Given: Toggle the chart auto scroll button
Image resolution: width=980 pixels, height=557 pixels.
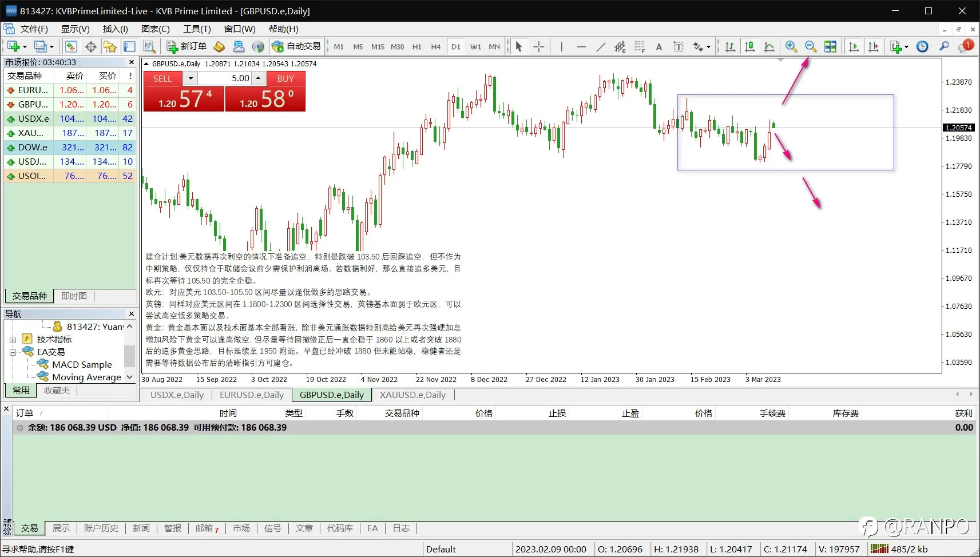Looking at the screenshot, I should tap(854, 47).
